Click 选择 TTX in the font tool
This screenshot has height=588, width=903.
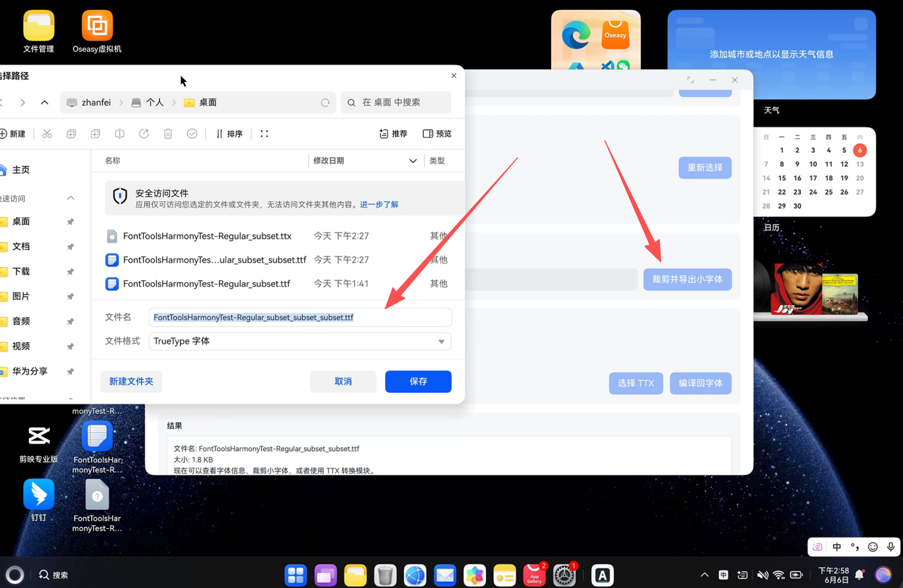636,383
